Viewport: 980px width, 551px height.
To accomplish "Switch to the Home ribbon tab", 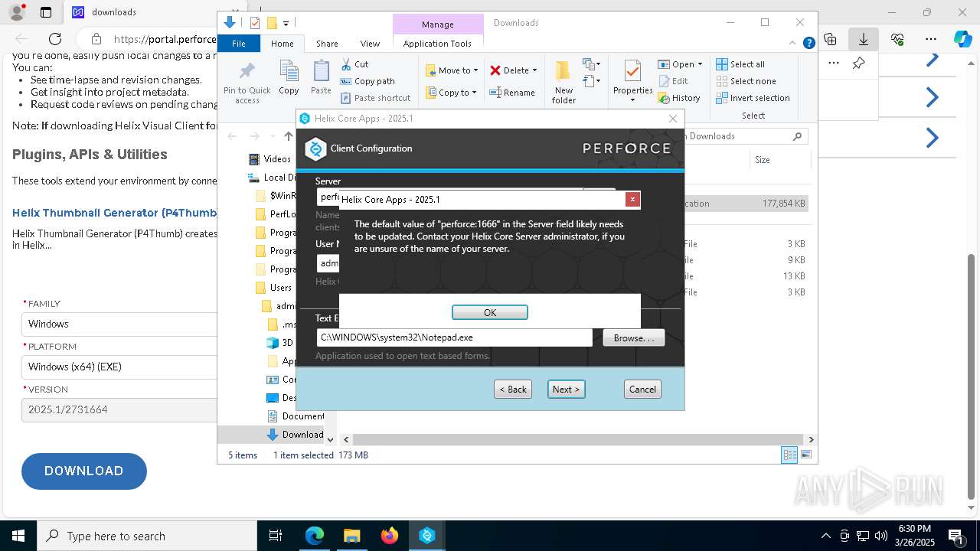I will pyautogui.click(x=282, y=44).
